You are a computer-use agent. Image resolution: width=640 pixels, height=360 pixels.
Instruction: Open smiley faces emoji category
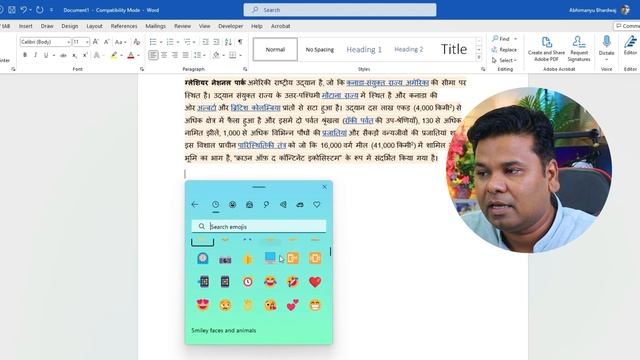(x=232, y=204)
